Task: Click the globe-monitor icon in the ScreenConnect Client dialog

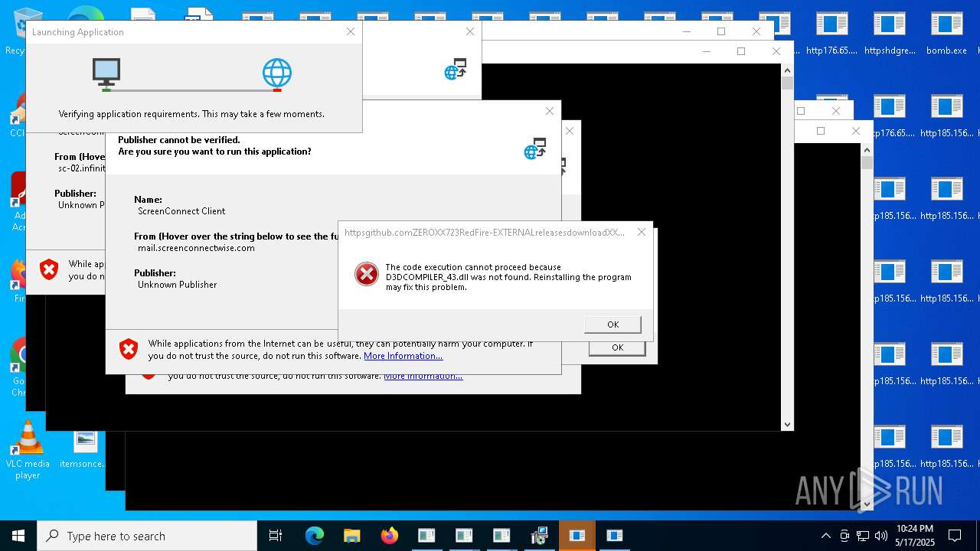Action: pyautogui.click(x=535, y=148)
